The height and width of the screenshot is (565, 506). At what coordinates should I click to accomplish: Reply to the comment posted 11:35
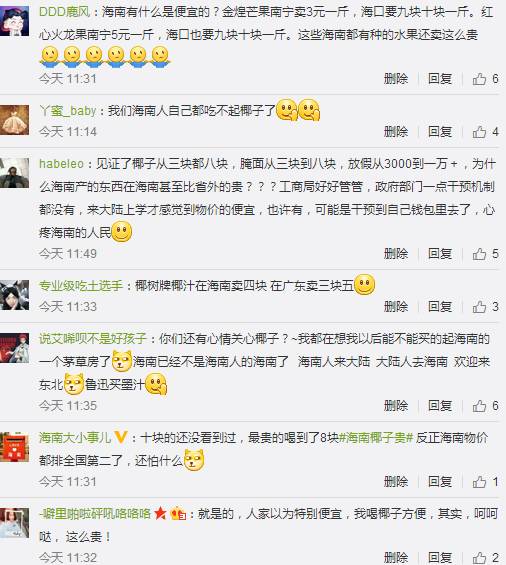(440, 406)
